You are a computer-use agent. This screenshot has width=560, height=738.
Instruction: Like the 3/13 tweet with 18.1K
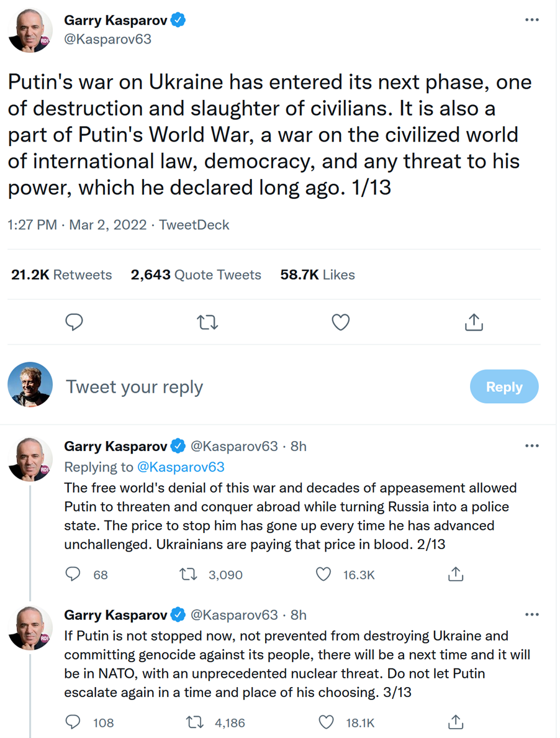(326, 722)
